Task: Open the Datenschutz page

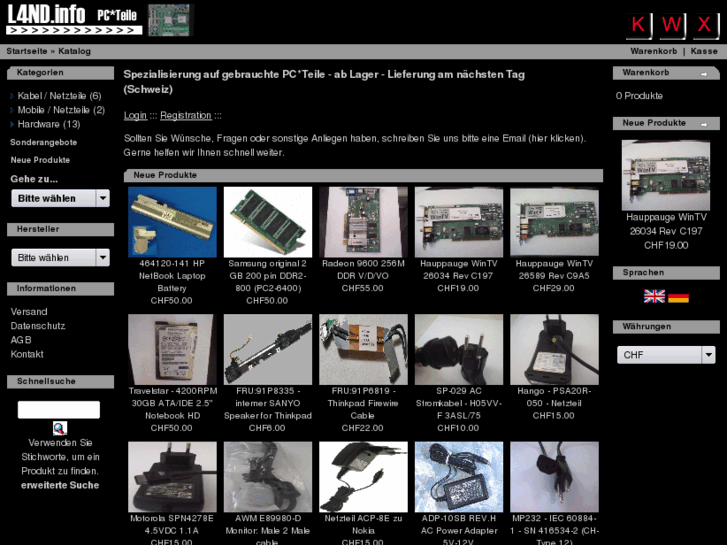Action: (38, 326)
